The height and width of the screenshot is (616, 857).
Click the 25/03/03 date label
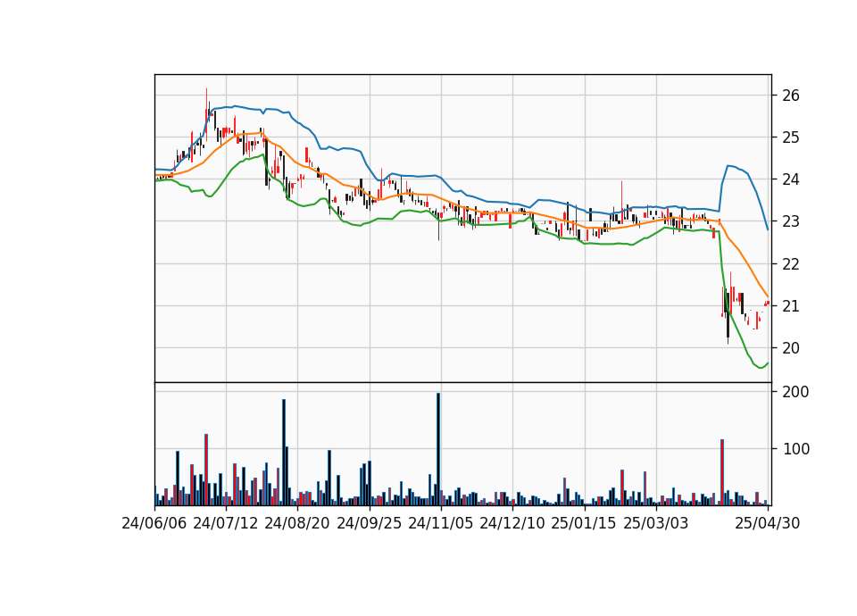click(656, 523)
